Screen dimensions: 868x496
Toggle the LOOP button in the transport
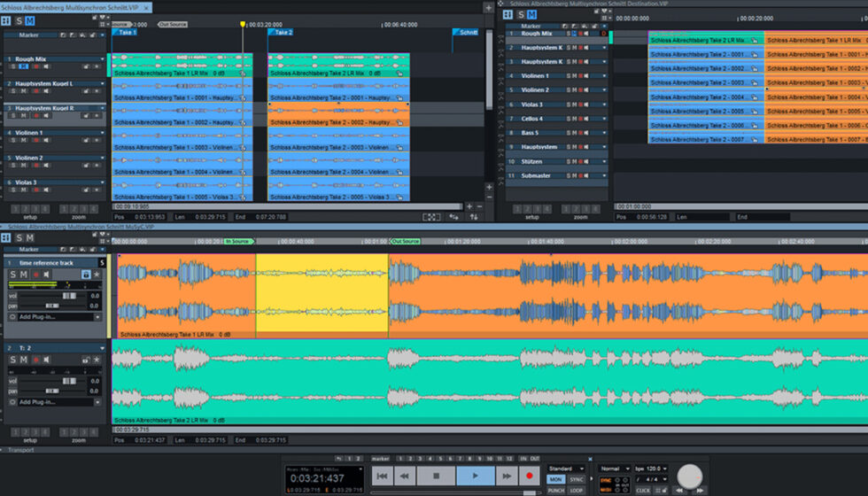tap(577, 489)
